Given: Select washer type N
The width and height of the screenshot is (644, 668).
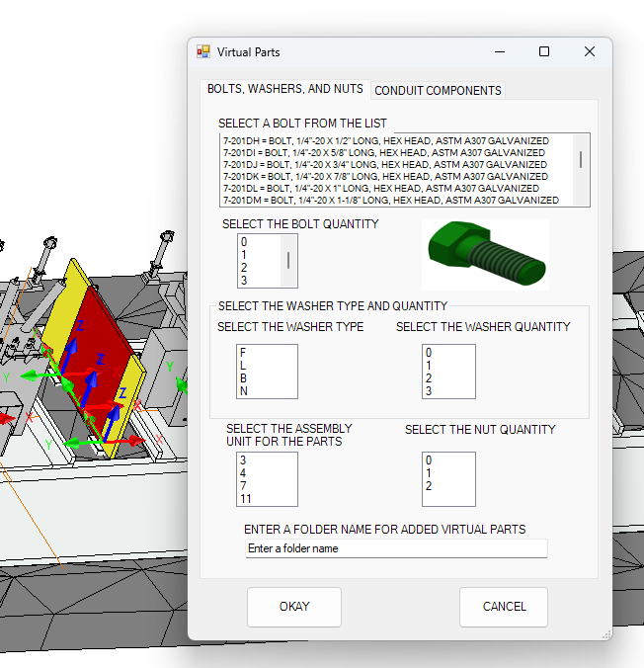Looking at the screenshot, I should 267,390.
